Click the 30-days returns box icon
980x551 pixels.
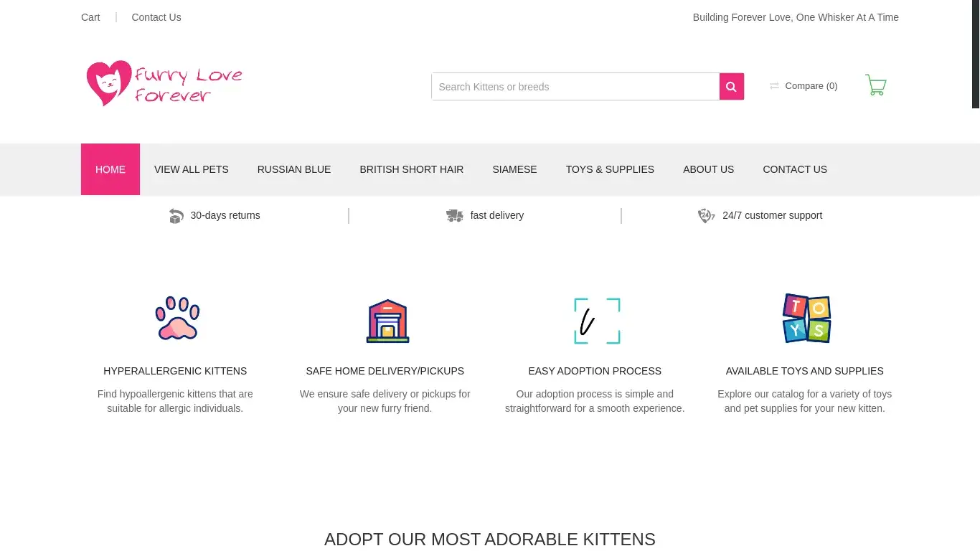[176, 216]
